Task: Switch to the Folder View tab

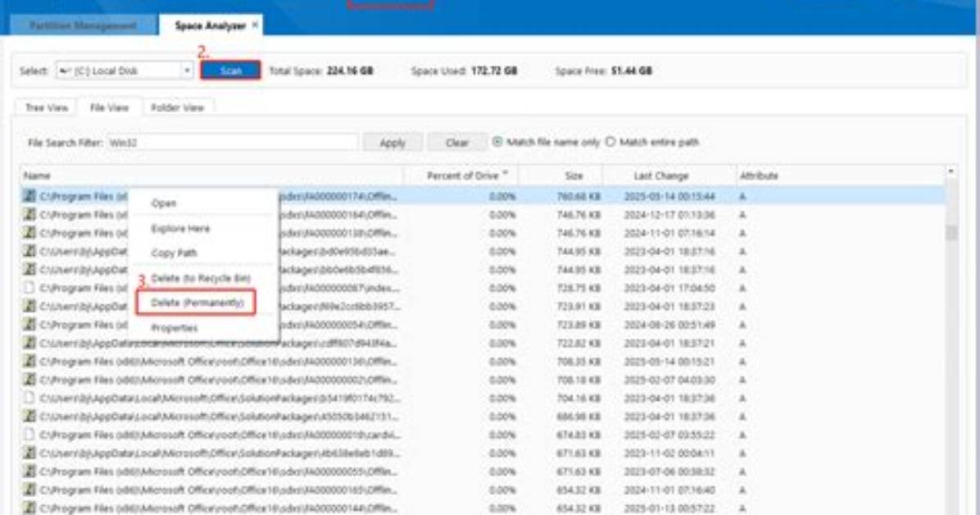Action: pos(178,107)
